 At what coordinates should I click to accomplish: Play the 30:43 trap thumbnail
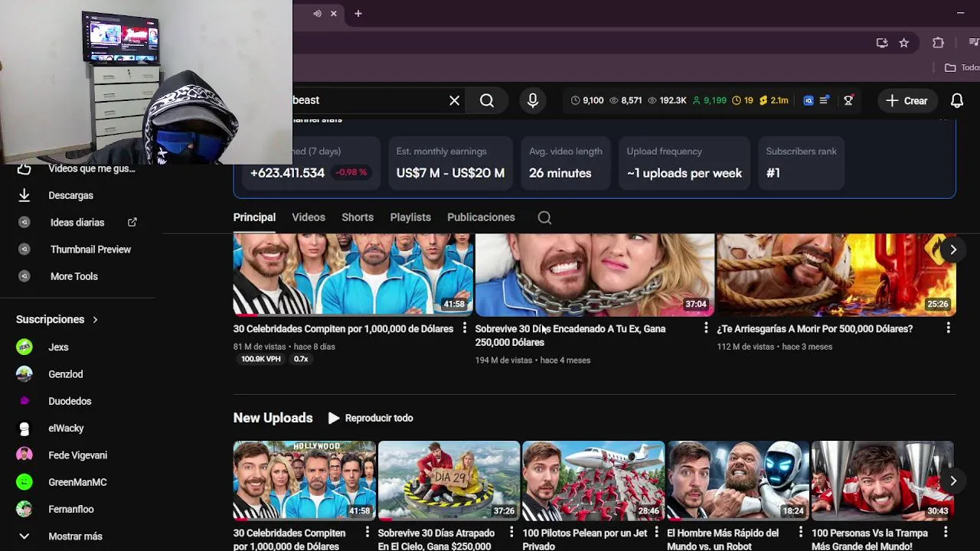point(883,481)
